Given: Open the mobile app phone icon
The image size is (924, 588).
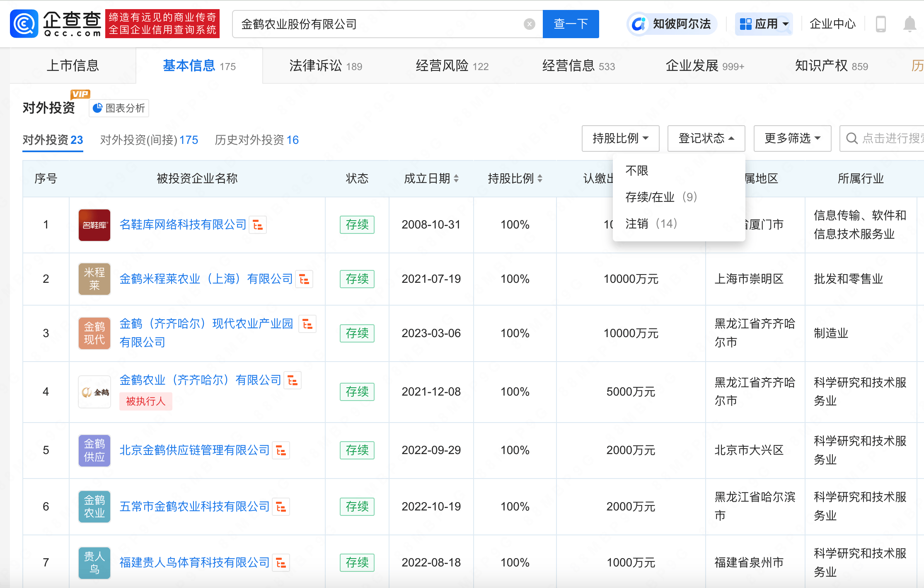Looking at the screenshot, I should click(x=880, y=24).
